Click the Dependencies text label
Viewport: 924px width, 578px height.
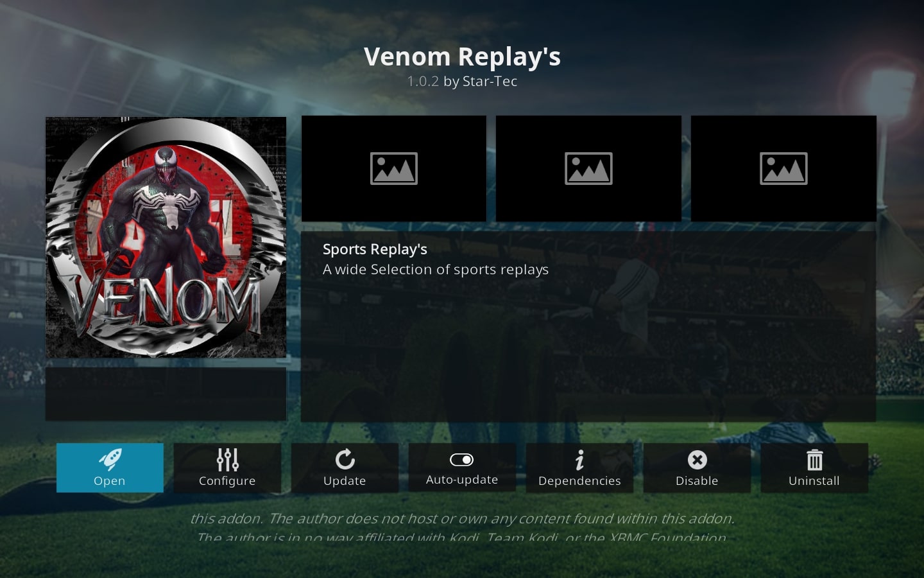click(x=579, y=481)
